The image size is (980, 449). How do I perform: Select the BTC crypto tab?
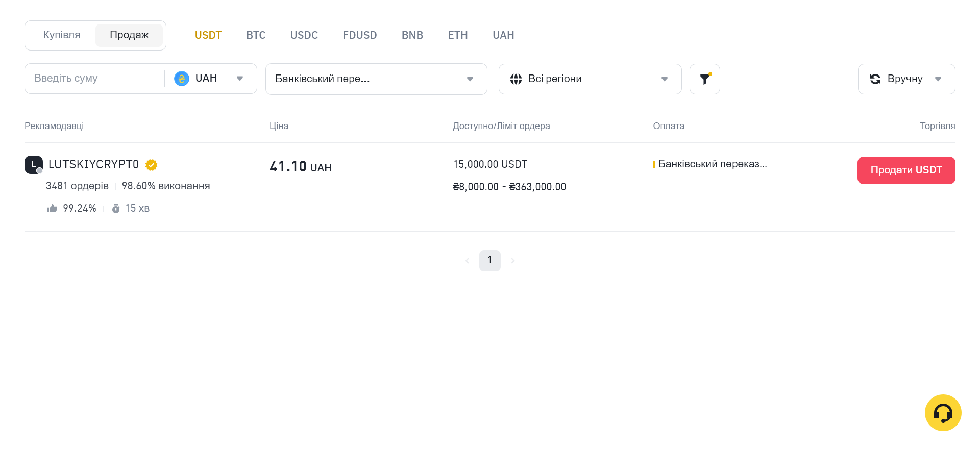pyautogui.click(x=256, y=35)
